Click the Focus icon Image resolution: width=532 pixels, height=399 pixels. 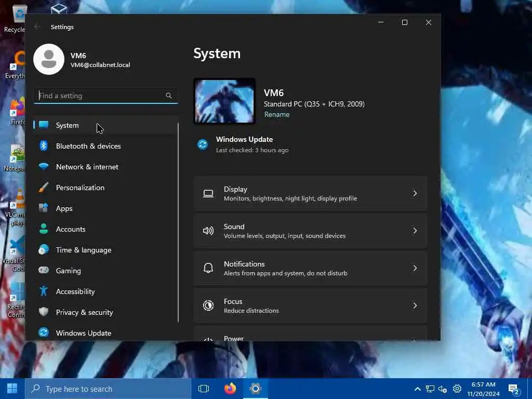[208, 305]
